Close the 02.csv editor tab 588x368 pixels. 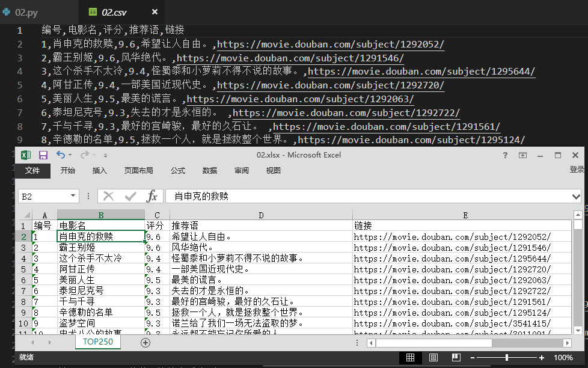pyautogui.click(x=155, y=12)
